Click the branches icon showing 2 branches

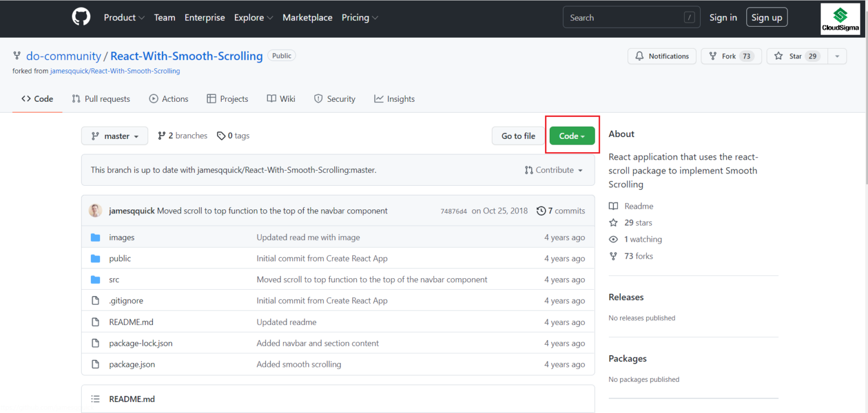162,136
